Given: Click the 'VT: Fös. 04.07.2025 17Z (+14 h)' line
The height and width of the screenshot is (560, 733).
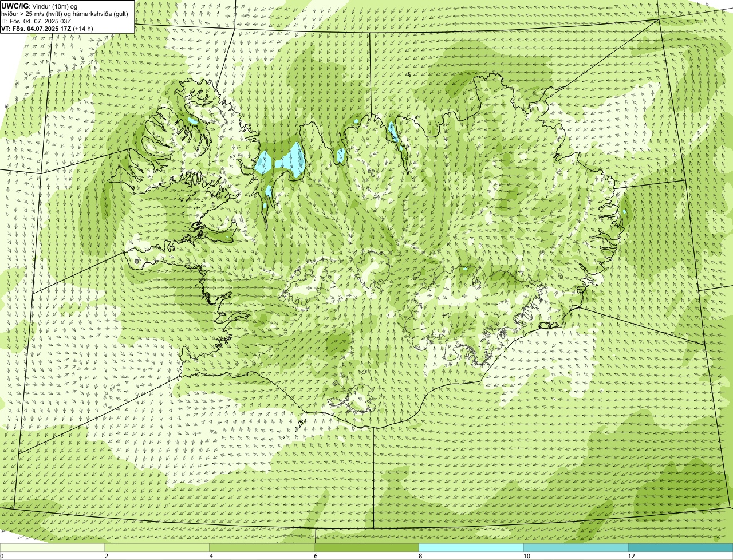Looking at the screenshot, I should (48, 28).
